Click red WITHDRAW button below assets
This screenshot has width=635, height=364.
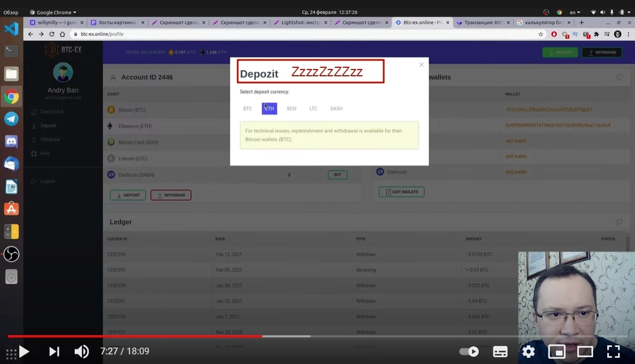(x=171, y=195)
